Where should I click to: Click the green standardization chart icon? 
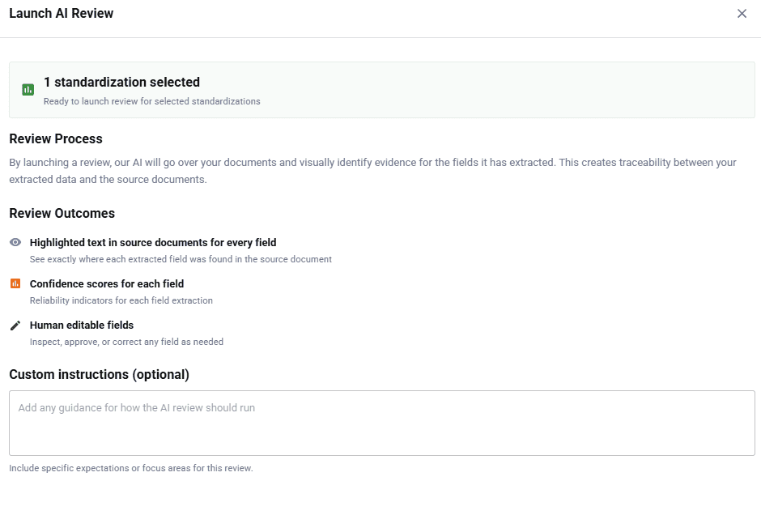(28, 90)
